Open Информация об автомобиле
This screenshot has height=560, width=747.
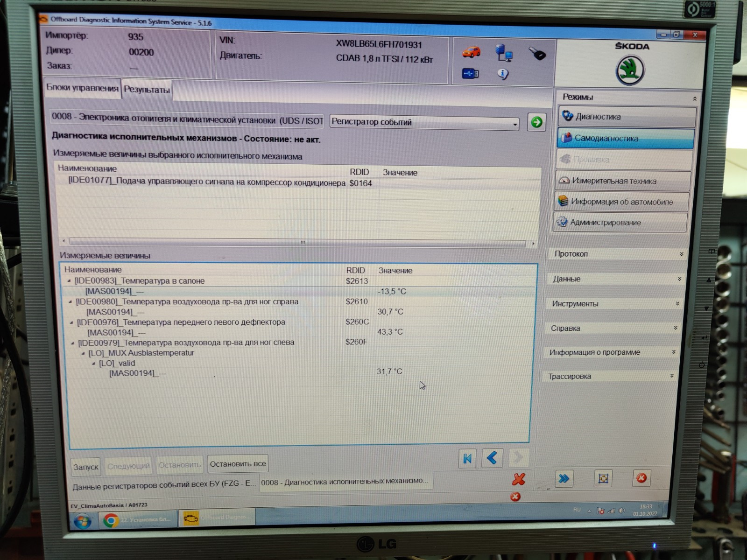click(621, 202)
